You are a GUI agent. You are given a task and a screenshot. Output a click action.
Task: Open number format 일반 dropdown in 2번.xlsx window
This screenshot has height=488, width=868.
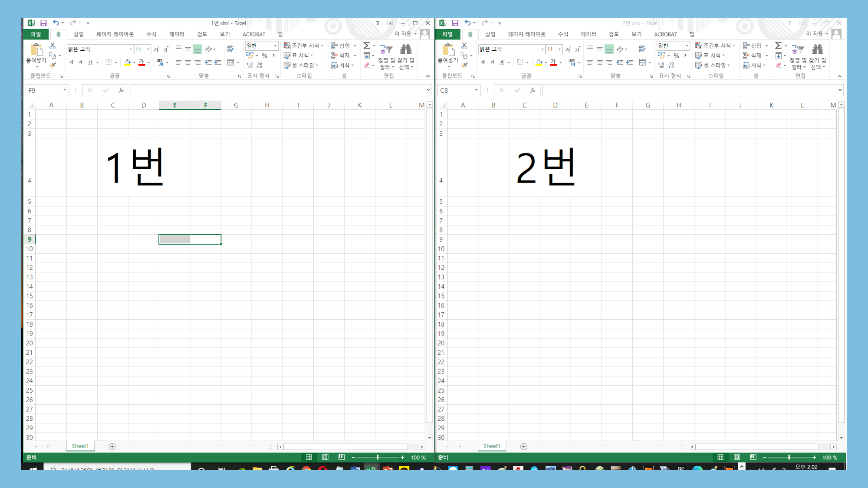687,46
